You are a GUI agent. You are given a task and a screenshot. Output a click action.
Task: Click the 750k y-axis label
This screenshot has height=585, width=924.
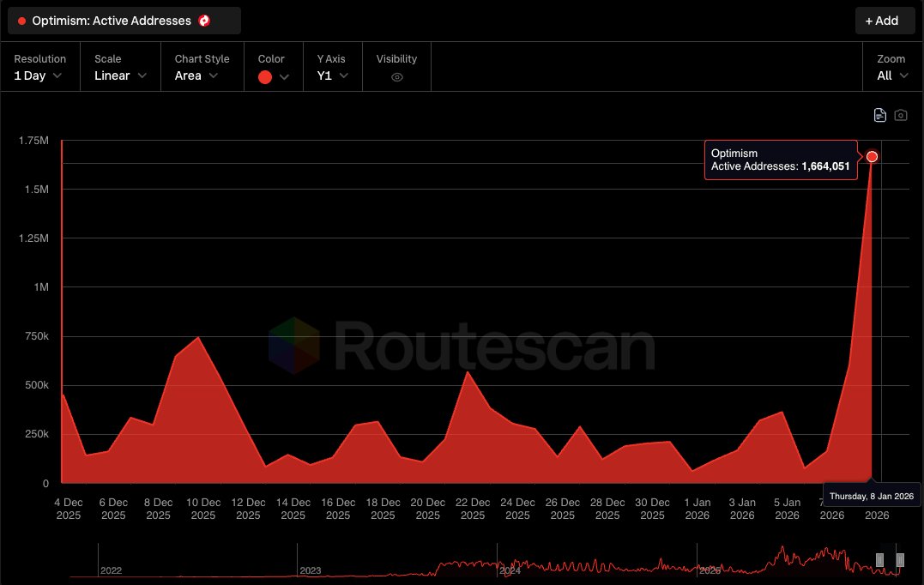point(37,335)
